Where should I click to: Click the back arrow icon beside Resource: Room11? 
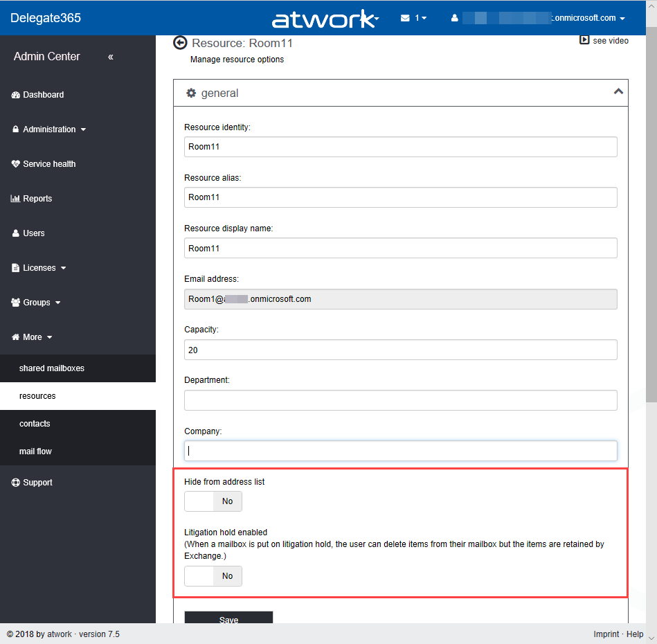tap(180, 43)
